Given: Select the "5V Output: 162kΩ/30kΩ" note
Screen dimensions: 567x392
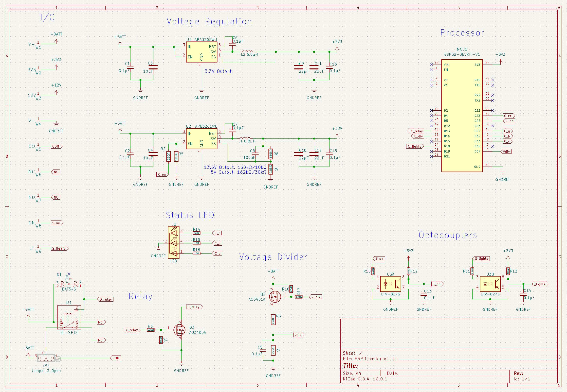Looking at the screenshot, I should tap(239, 172).
